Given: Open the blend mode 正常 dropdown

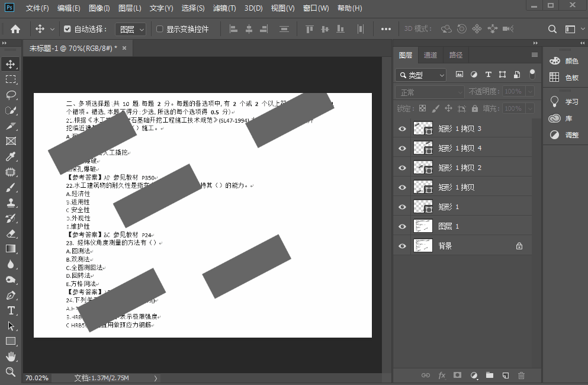Looking at the screenshot, I should click(x=430, y=92).
